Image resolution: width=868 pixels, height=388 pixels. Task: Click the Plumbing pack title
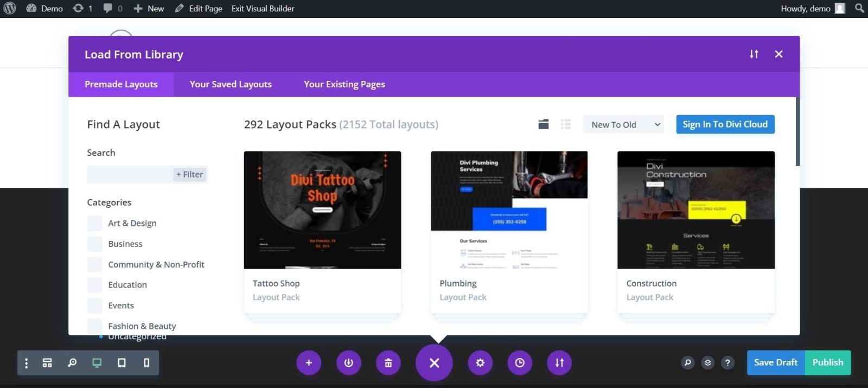pyautogui.click(x=458, y=283)
